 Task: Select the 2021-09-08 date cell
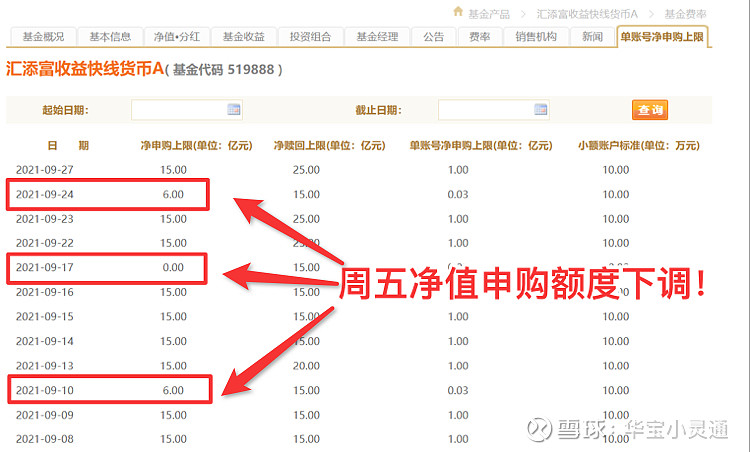point(44,439)
